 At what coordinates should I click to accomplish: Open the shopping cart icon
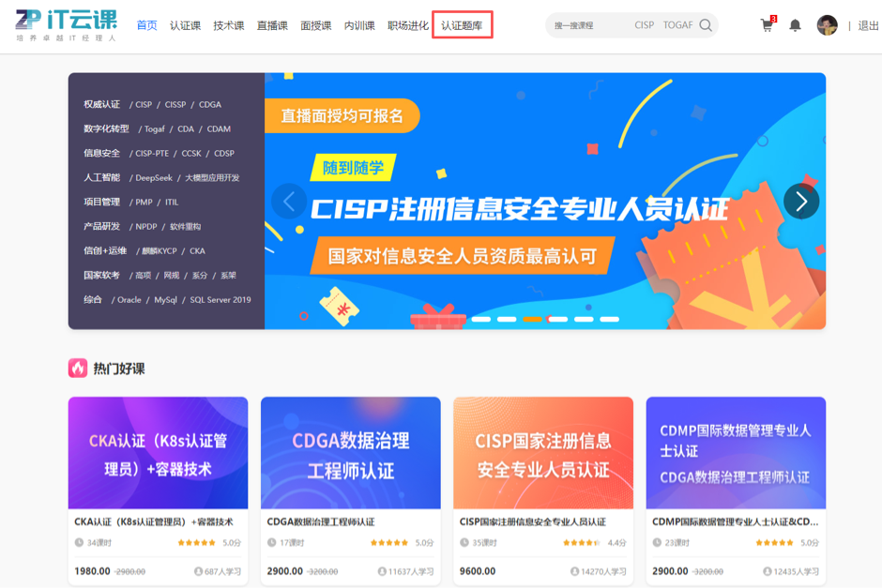768,25
